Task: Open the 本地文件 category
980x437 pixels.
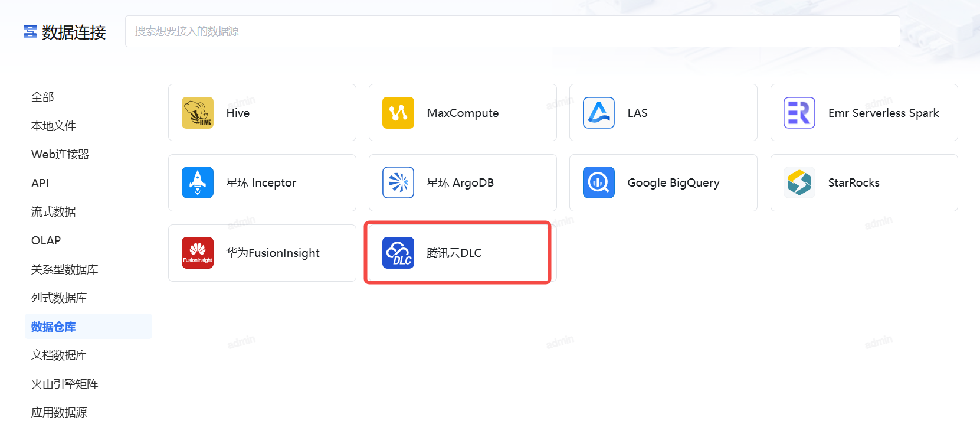Action: pos(54,126)
